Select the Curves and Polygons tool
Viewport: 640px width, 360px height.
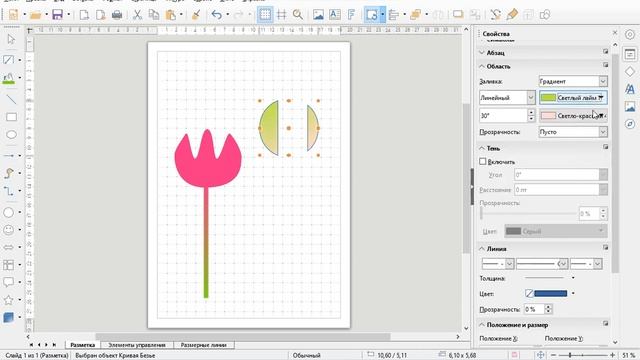(9, 173)
